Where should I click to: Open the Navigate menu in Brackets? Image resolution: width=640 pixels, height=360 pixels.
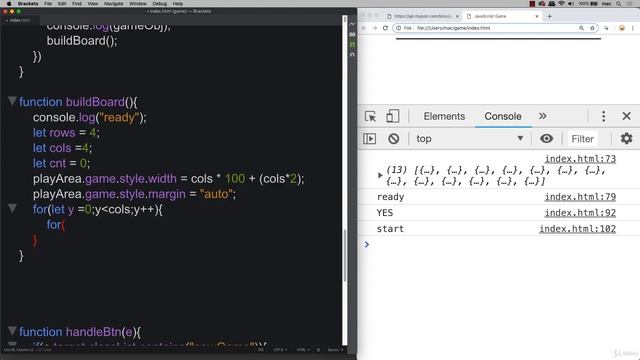click(x=113, y=3)
